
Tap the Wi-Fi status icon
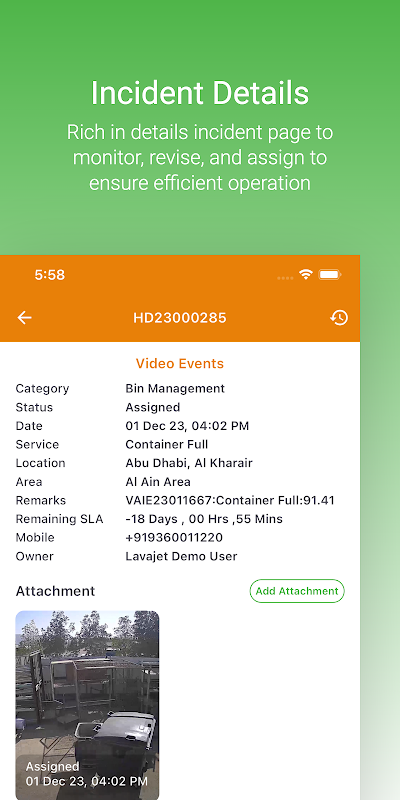click(x=306, y=274)
